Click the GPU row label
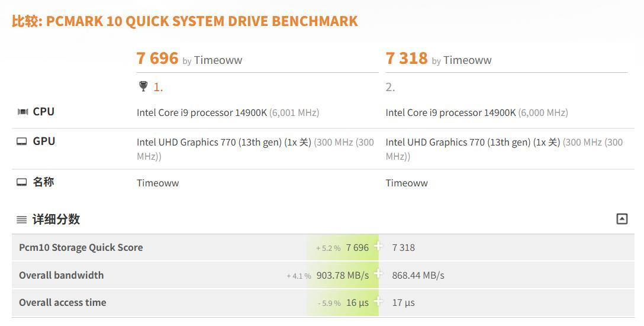Image resolution: width=644 pixels, height=326 pixels. click(x=44, y=141)
